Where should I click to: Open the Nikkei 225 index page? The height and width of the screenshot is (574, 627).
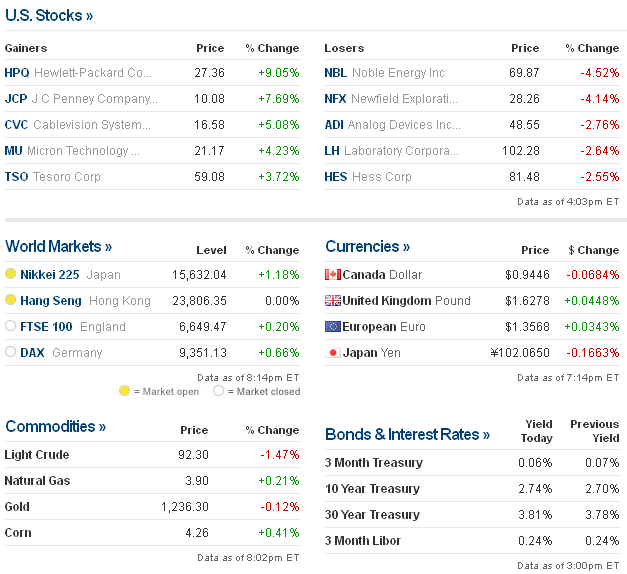pos(52,275)
